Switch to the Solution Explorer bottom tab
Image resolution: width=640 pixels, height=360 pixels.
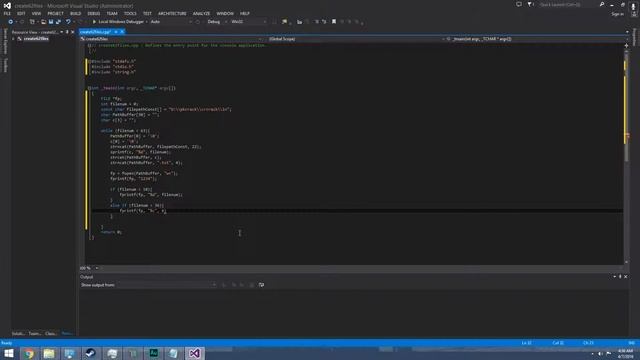(18, 333)
